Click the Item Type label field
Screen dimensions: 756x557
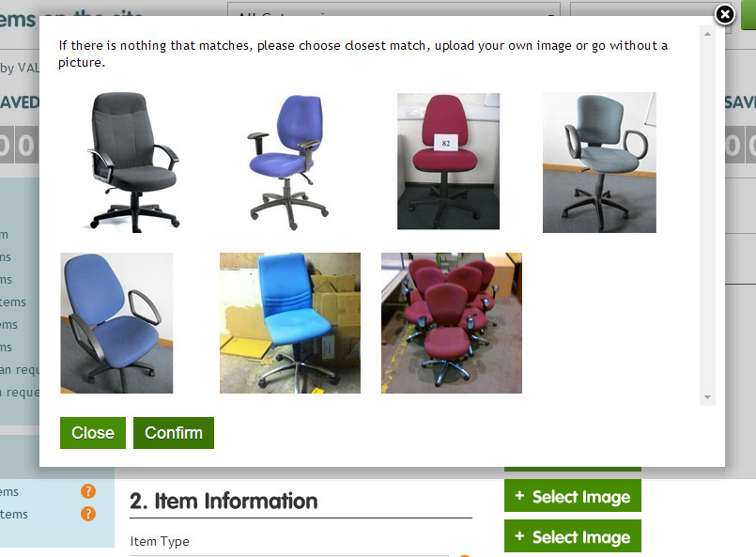coord(160,542)
